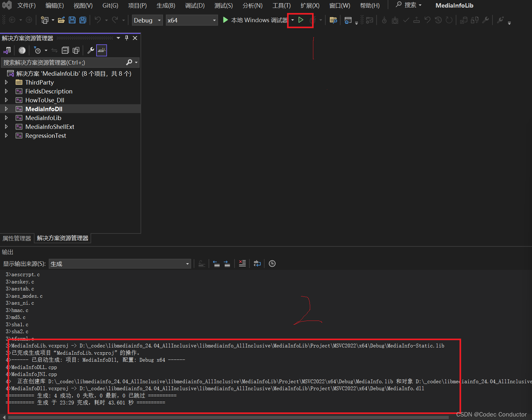Toggle the preview selected items button
The image size is (532, 420).
(102, 50)
